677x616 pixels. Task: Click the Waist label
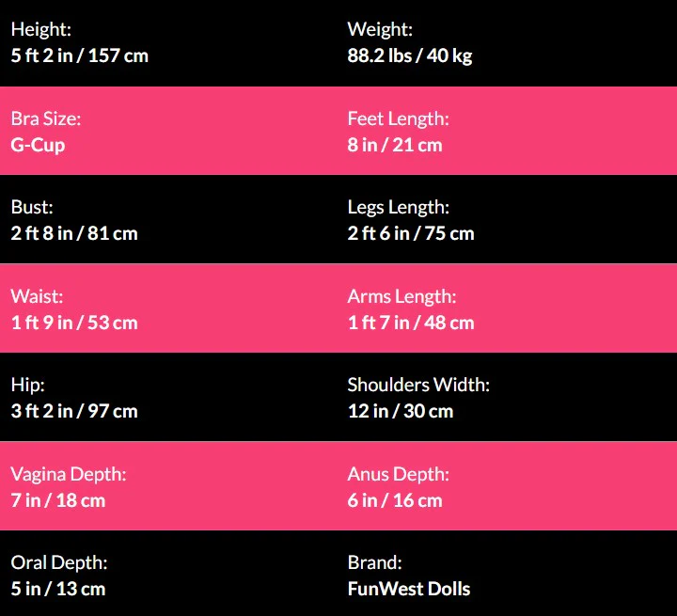pos(37,297)
